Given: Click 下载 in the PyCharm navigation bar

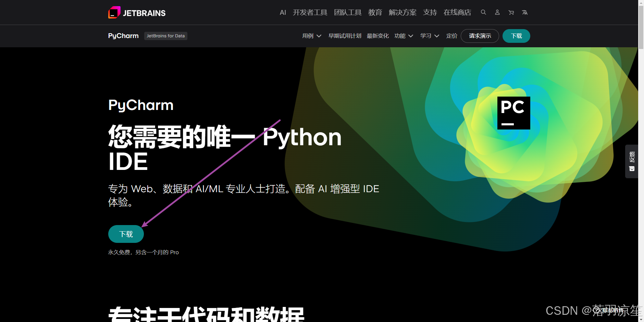Looking at the screenshot, I should [516, 36].
